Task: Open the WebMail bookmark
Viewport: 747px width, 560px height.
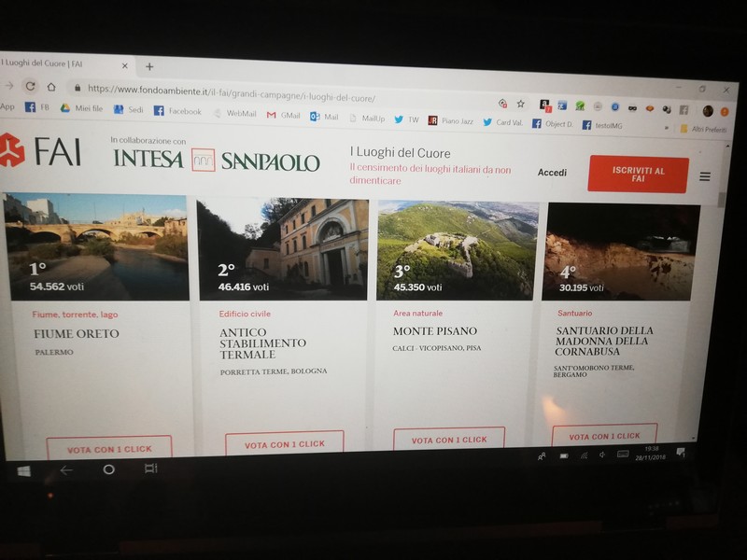Action: [234, 113]
